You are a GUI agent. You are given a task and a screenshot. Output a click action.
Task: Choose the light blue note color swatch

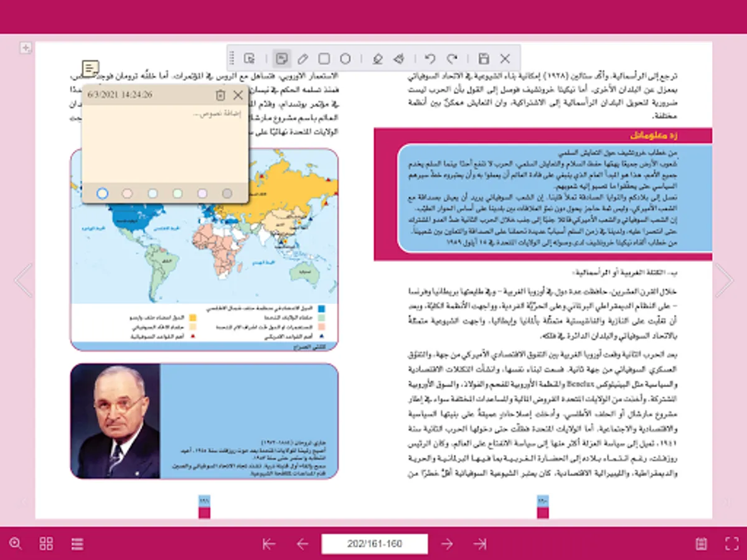153,194
